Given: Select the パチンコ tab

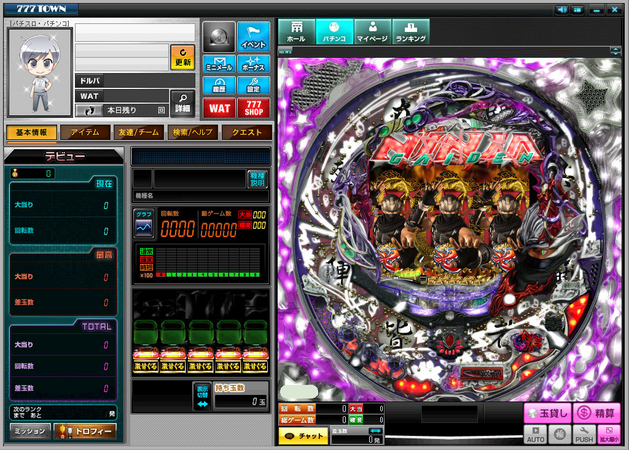Looking at the screenshot, I should 334,31.
